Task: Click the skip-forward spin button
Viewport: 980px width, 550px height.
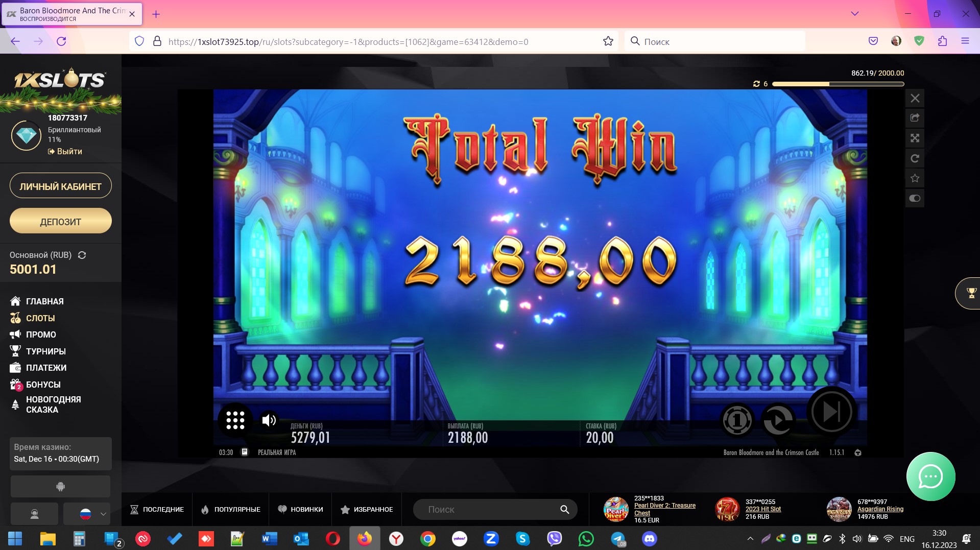Action: click(831, 412)
